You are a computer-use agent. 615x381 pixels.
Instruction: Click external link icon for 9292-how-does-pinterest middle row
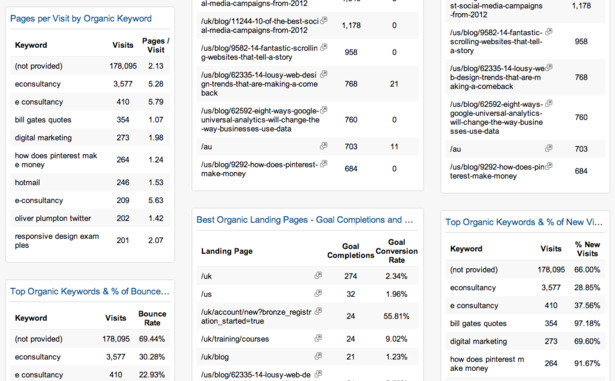324,164
